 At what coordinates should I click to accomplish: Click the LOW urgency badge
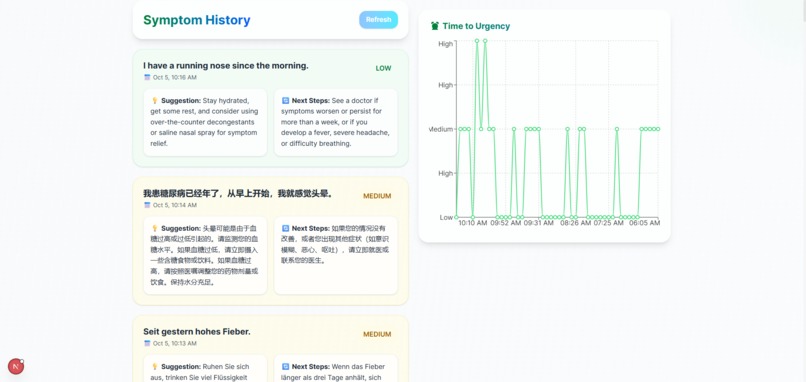383,68
